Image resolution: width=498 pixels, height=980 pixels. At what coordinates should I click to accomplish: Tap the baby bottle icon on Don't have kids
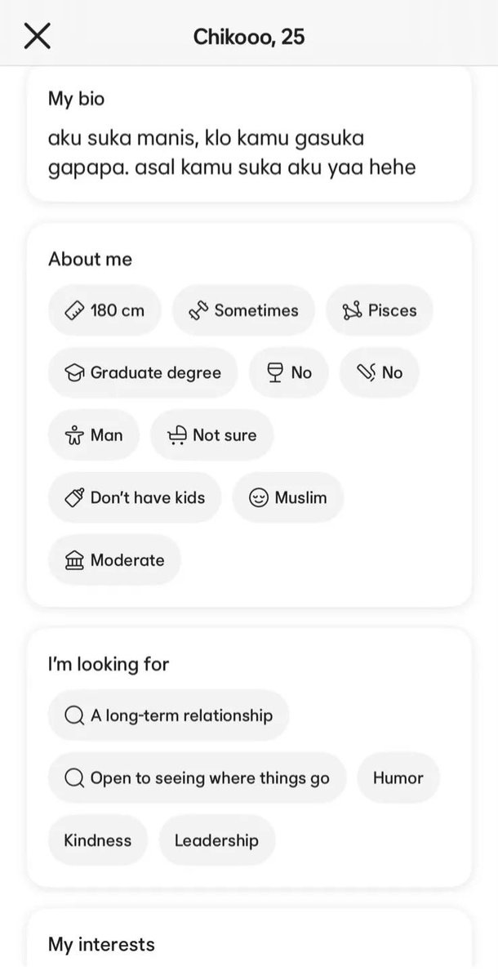[74, 498]
